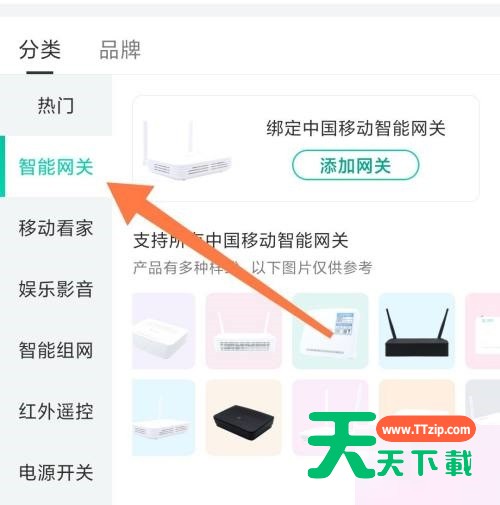Select the 分类 tab
This screenshot has width=500, height=505.
click(40, 50)
